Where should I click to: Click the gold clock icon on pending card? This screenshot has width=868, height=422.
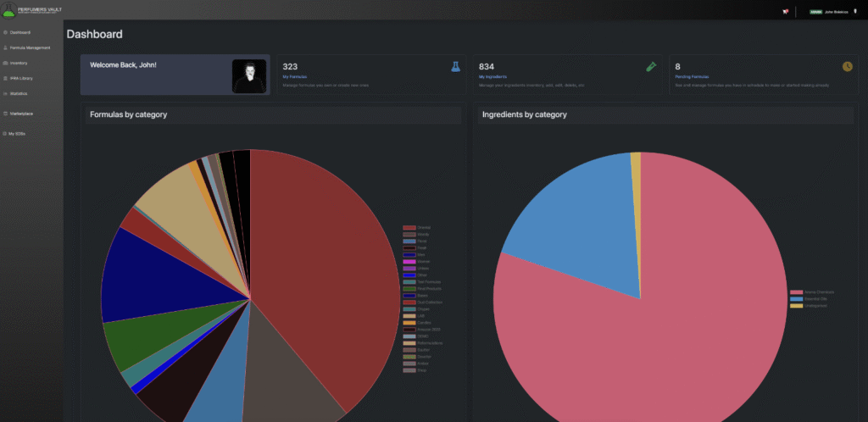(848, 66)
